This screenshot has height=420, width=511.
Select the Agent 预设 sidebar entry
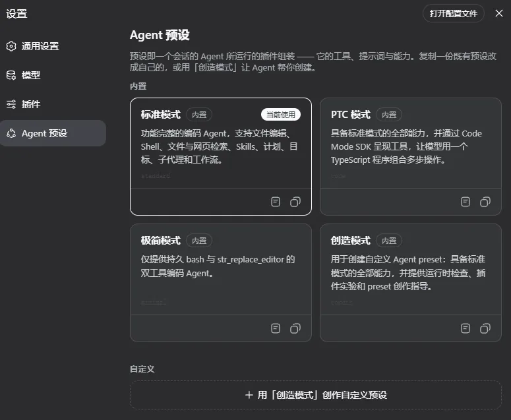(x=53, y=133)
